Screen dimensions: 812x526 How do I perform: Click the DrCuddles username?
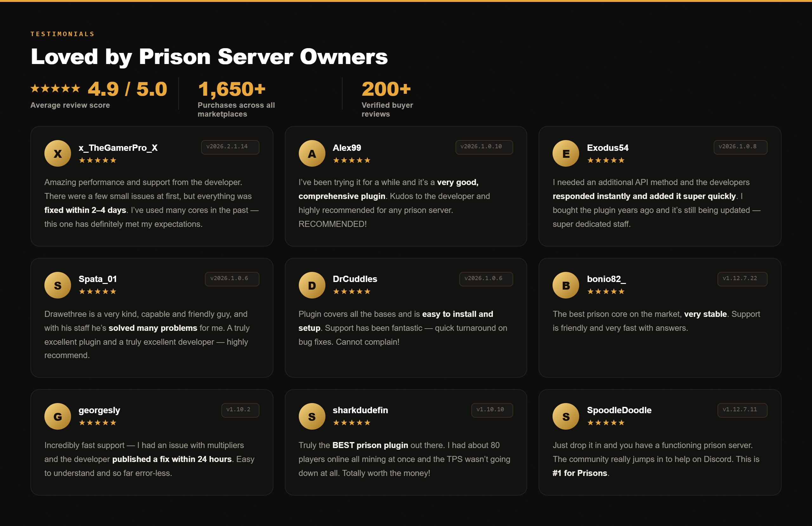click(355, 279)
